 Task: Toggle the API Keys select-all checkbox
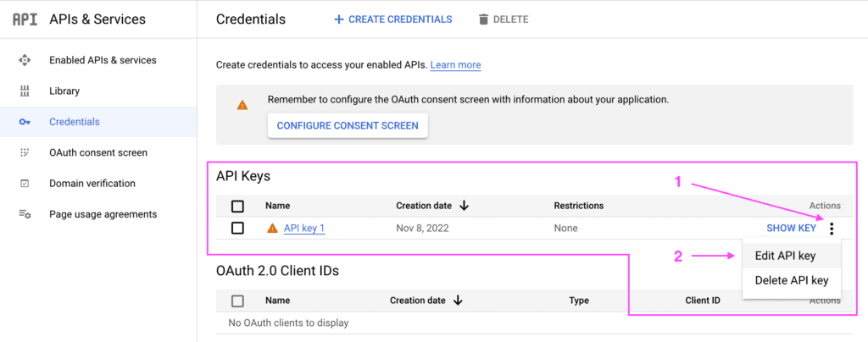point(237,206)
